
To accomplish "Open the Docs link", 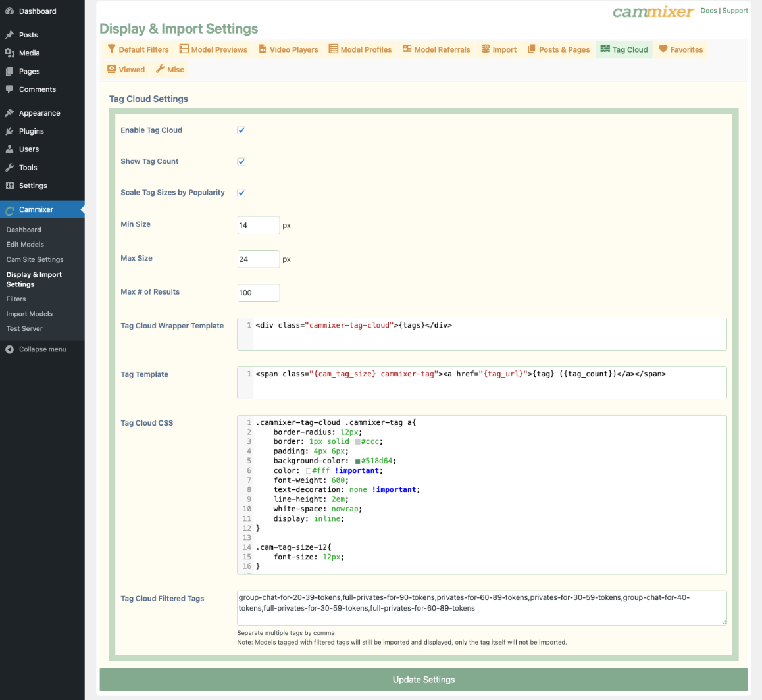I will click(x=708, y=11).
